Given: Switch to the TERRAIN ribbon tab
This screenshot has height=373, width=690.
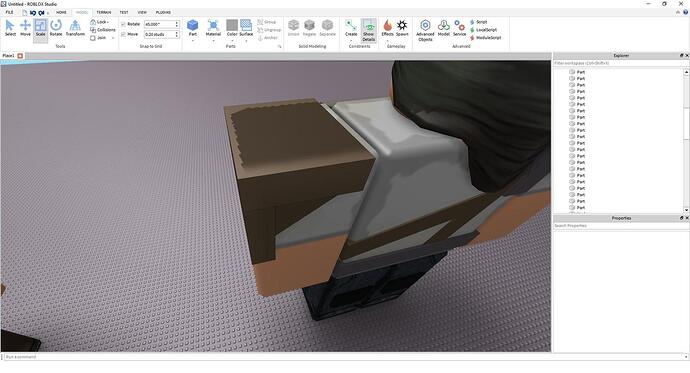Looking at the screenshot, I should 104,12.
